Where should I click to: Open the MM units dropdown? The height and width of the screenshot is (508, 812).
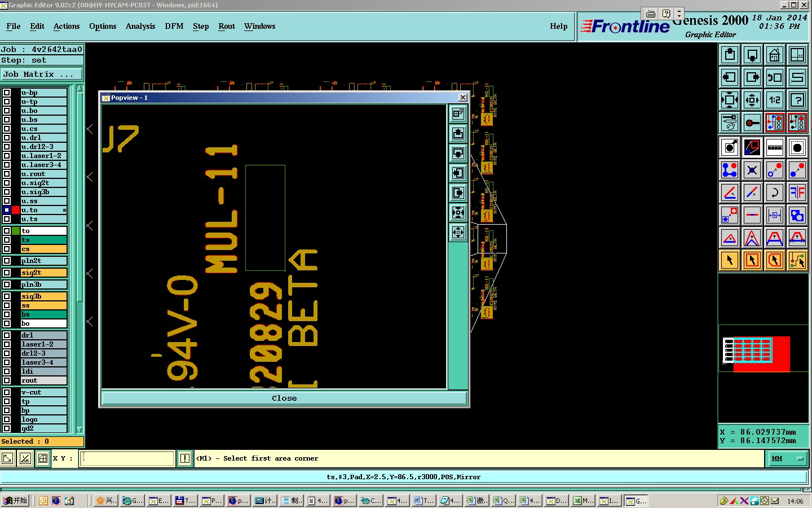[x=788, y=459]
